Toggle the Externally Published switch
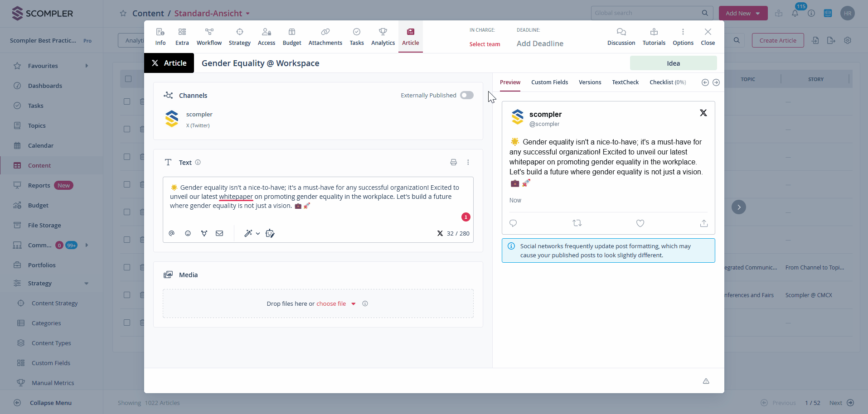Viewport: 868px width, 414px height. (x=466, y=95)
